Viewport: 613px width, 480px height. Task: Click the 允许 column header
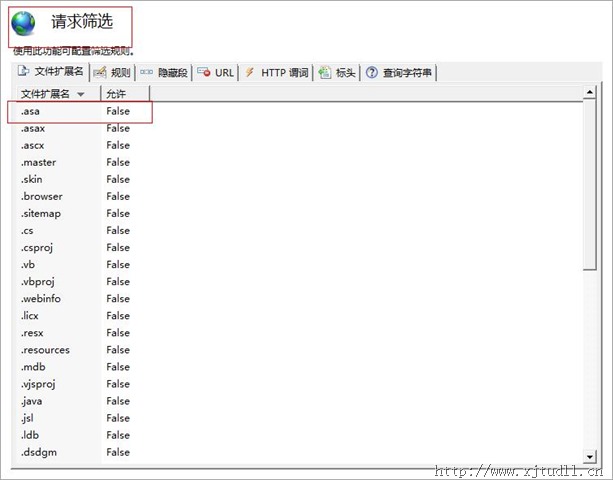(x=117, y=94)
